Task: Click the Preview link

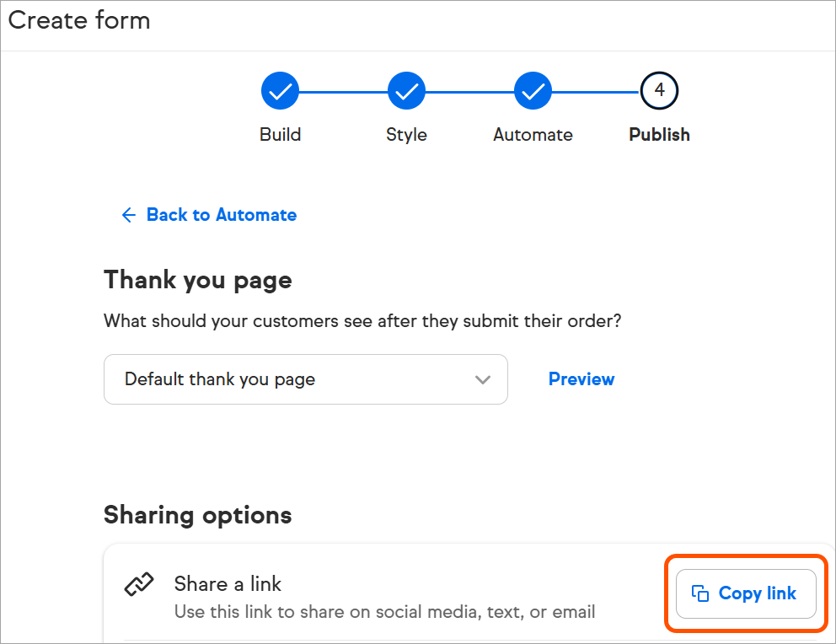Action: click(581, 379)
